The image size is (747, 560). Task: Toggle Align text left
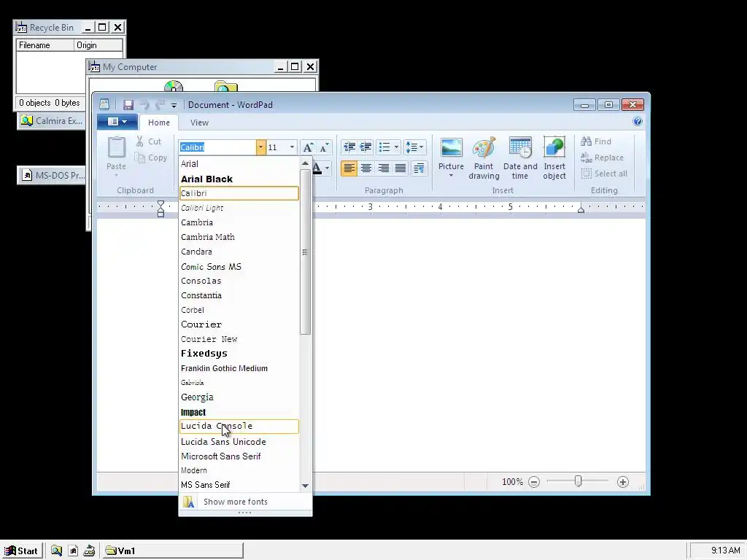coord(349,168)
